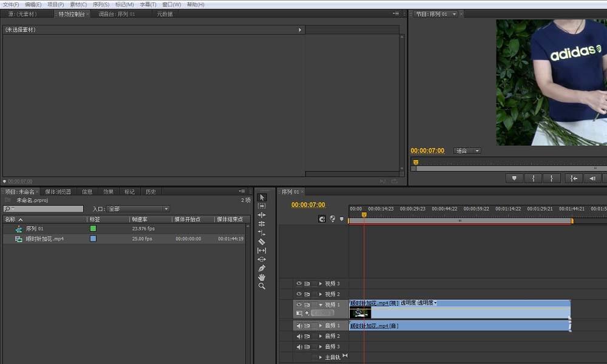Open the 适合 zoom level dropdown
This screenshot has width=607, height=364.
coord(467,151)
